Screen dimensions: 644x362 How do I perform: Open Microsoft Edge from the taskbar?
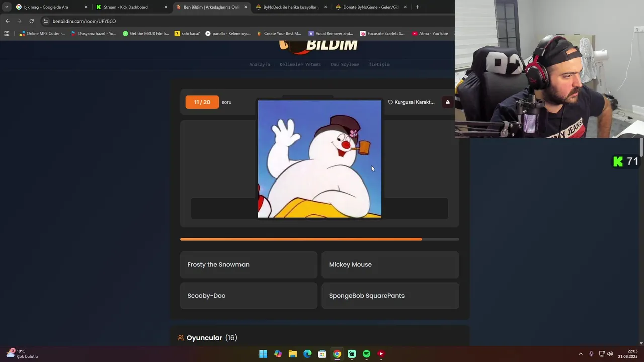click(307, 354)
